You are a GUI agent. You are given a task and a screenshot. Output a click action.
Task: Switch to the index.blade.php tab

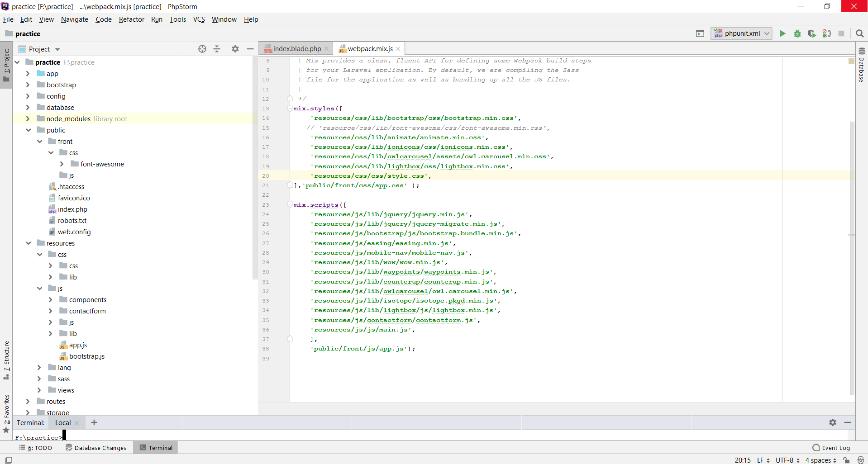tap(296, 49)
